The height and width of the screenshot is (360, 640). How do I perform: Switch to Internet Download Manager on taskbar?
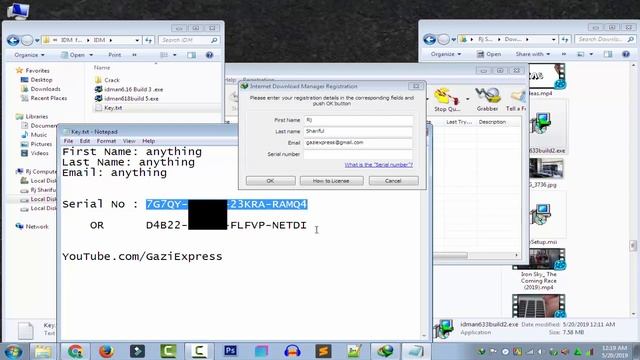pyautogui.click(x=385, y=351)
